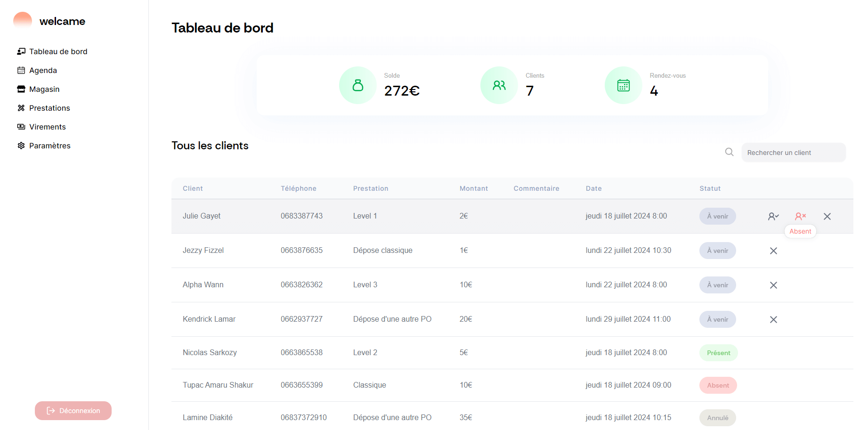Open Prestations section
The image size is (868, 430).
[49, 108]
